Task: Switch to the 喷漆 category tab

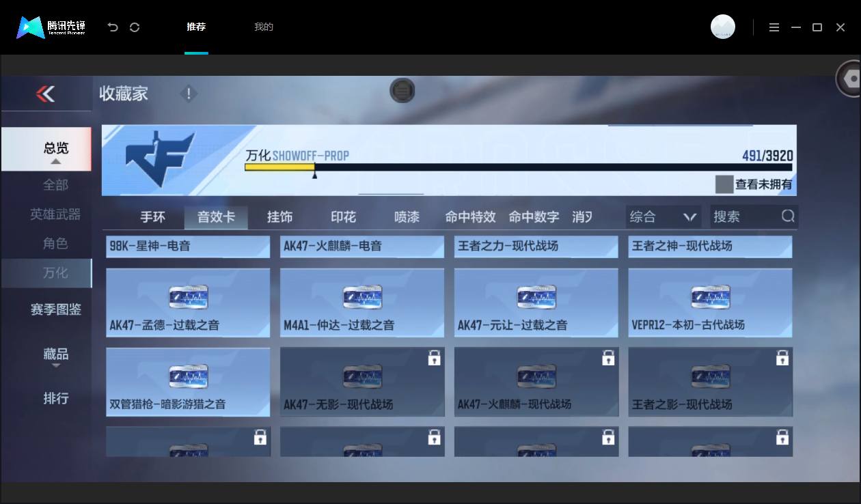Action: (x=407, y=217)
